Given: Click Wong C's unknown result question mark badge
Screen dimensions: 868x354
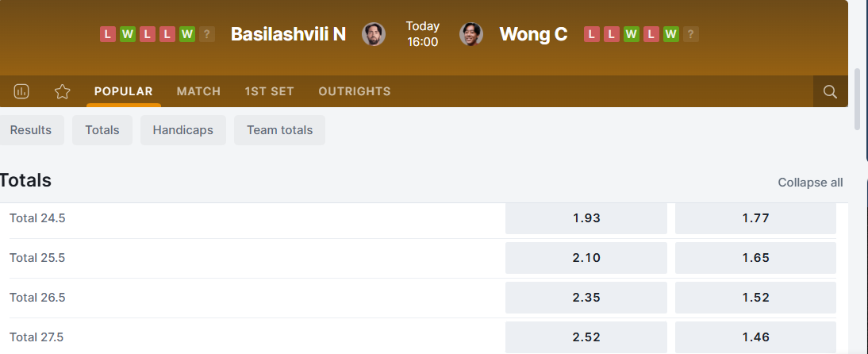Looking at the screenshot, I should 691,34.
